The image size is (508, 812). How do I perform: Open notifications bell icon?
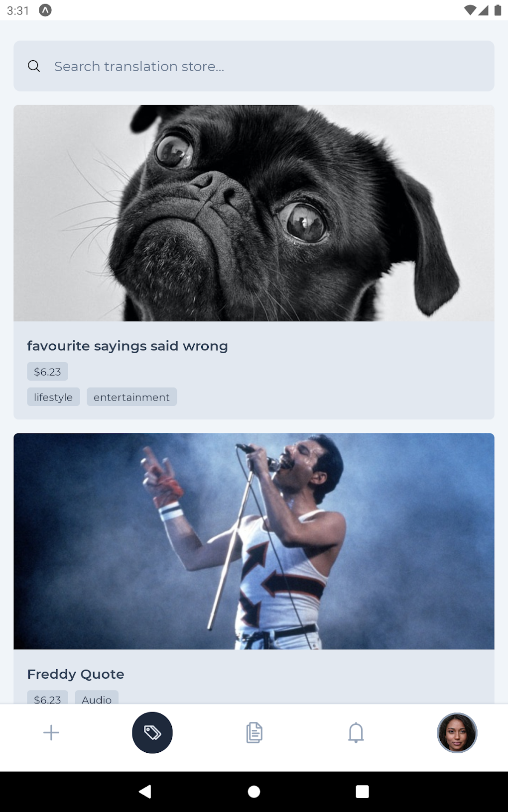click(356, 732)
